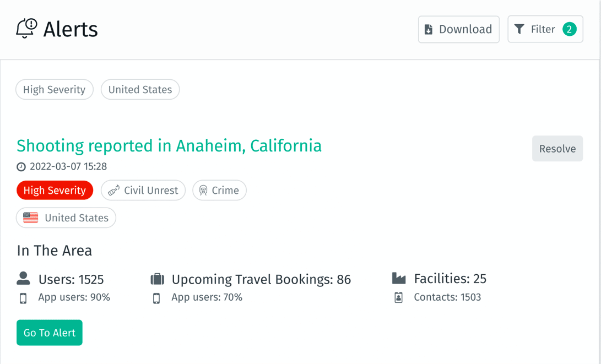Click the contact badge icon next to Contacts
The width and height of the screenshot is (601, 364).
[x=399, y=297]
